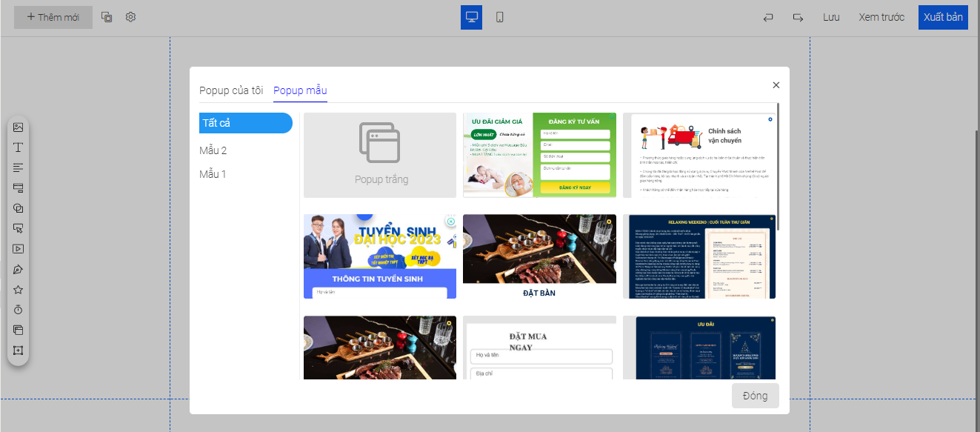This screenshot has width=980, height=432.
Task: Switch to mobile view icon
Action: (499, 17)
